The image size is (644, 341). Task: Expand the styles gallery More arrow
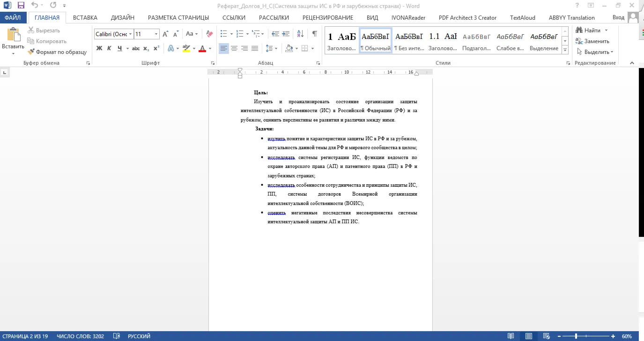click(x=565, y=50)
